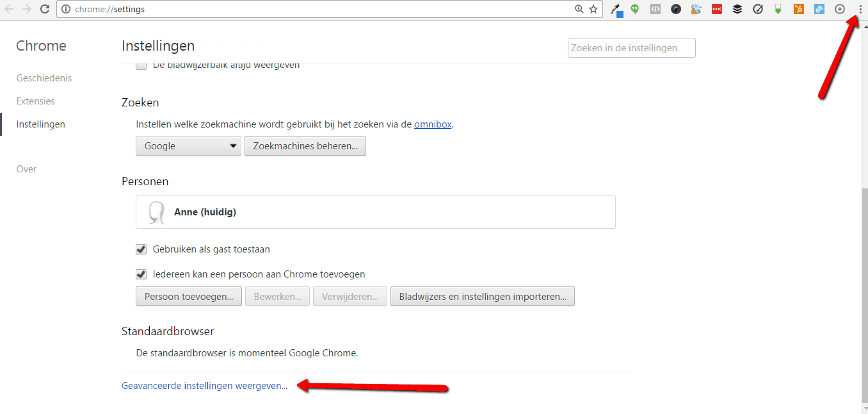Open the gray code brackets extension
The image size is (868, 414).
pos(655,9)
